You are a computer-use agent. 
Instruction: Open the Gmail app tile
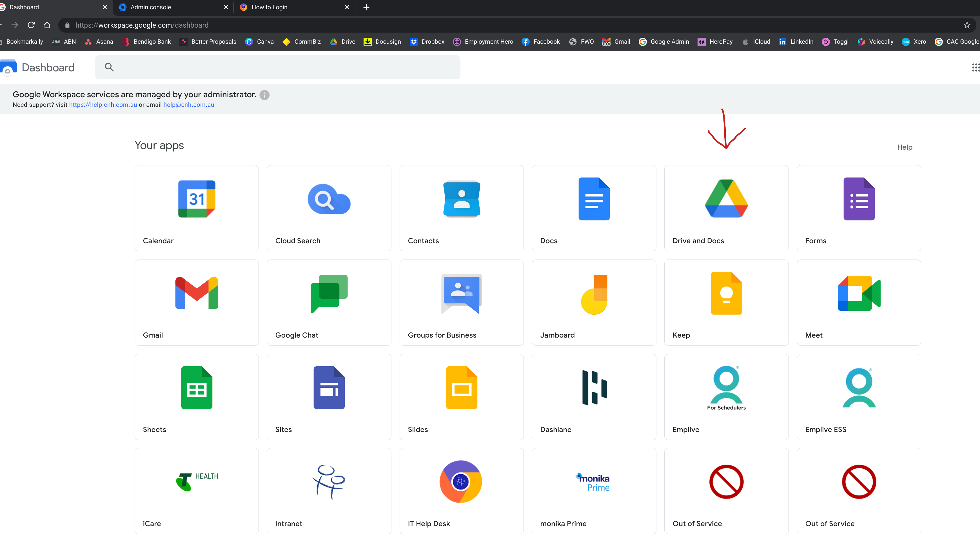[x=196, y=302]
